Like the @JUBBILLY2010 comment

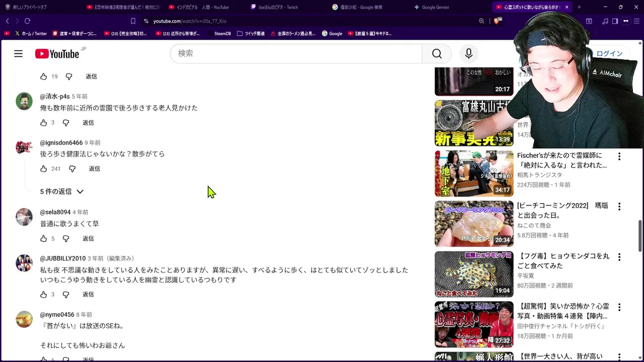(x=44, y=295)
